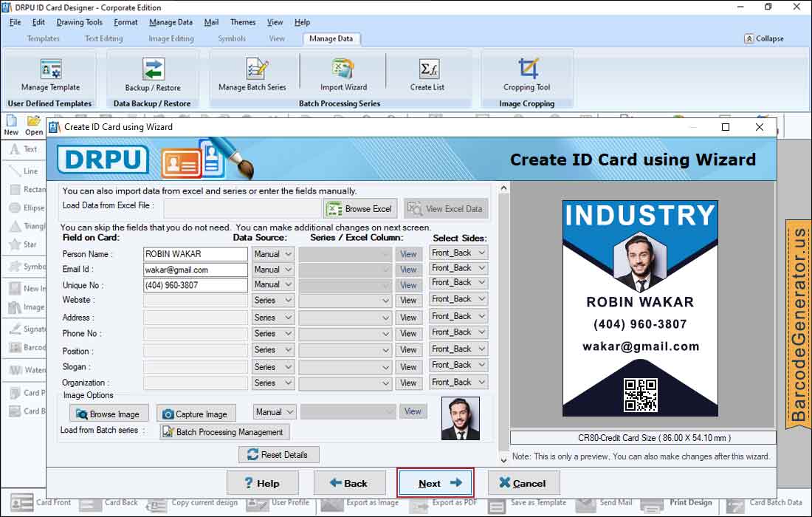Open the Help menu
This screenshot has width=812, height=517.
302,22
